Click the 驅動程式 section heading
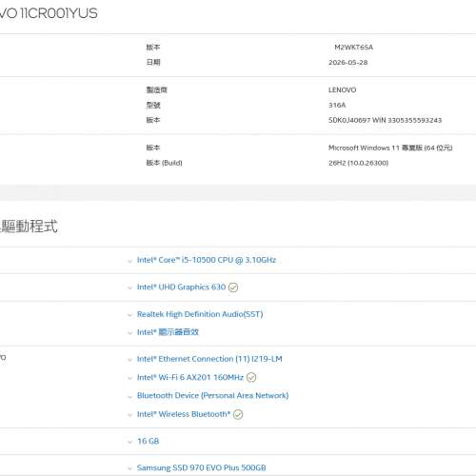Viewport: 476px width, 476px height. click(29, 227)
